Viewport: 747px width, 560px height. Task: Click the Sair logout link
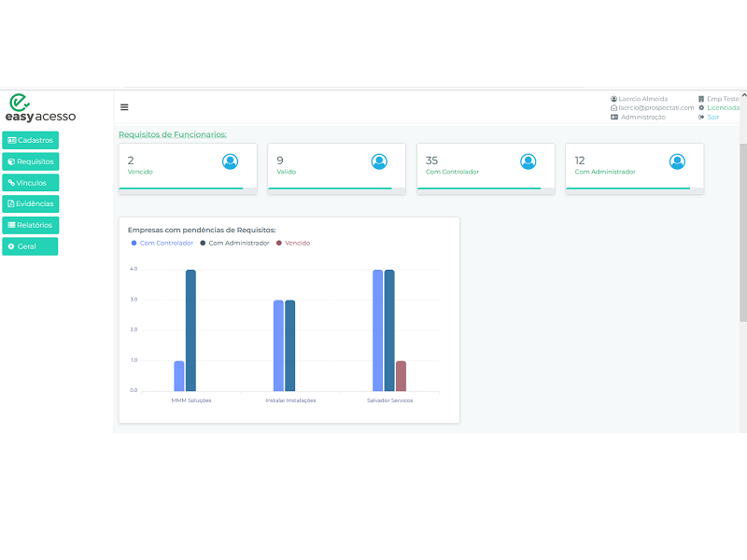[713, 117]
